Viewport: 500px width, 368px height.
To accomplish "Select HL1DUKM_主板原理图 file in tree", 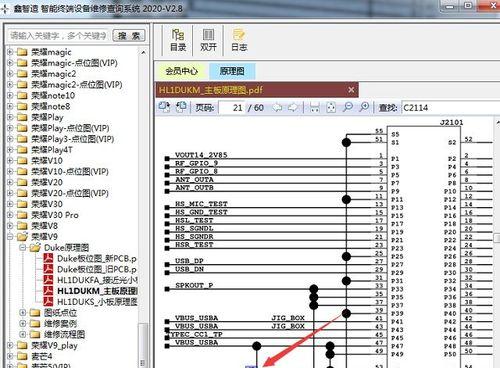I will pyautogui.click(x=97, y=291).
